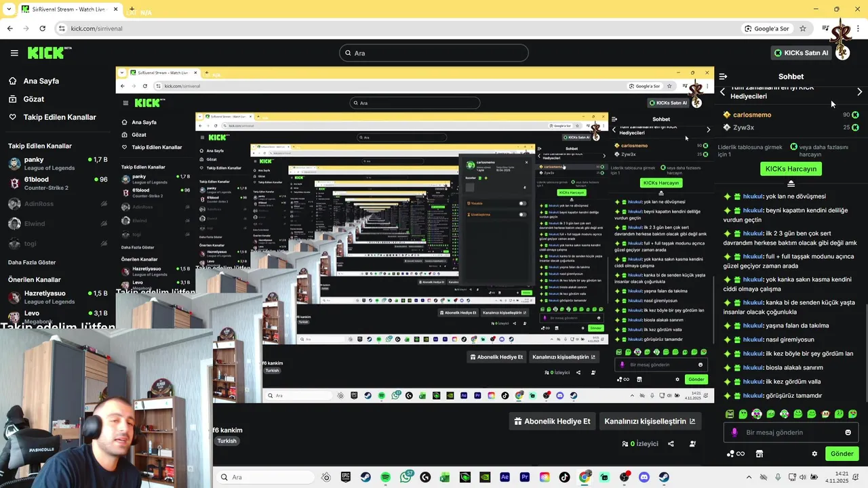Open chat settings gear icon
The width and height of the screenshot is (868, 488).
(x=814, y=453)
